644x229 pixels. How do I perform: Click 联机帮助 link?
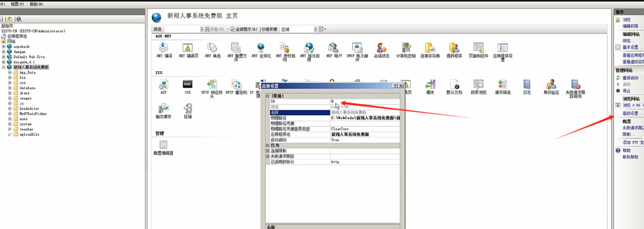click(x=630, y=157)
